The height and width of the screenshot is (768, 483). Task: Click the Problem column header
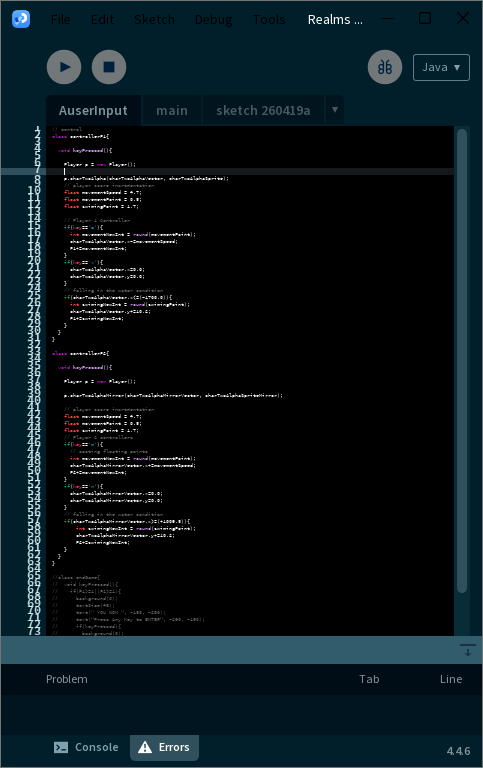[x=67, y=679]
